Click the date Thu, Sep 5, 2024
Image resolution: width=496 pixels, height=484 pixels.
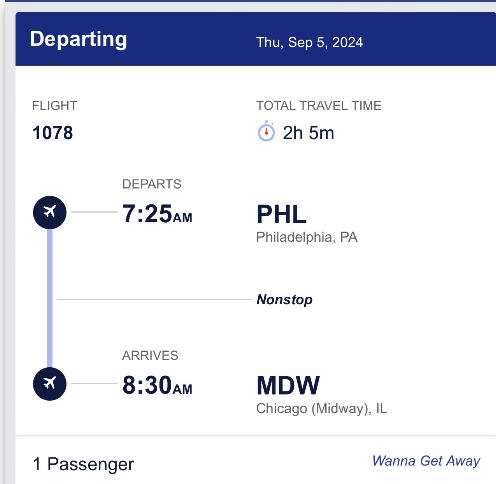[x=309, y=42]
